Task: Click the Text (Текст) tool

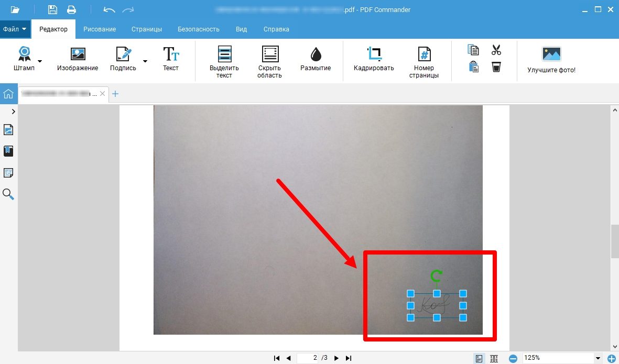Action: 171,54
